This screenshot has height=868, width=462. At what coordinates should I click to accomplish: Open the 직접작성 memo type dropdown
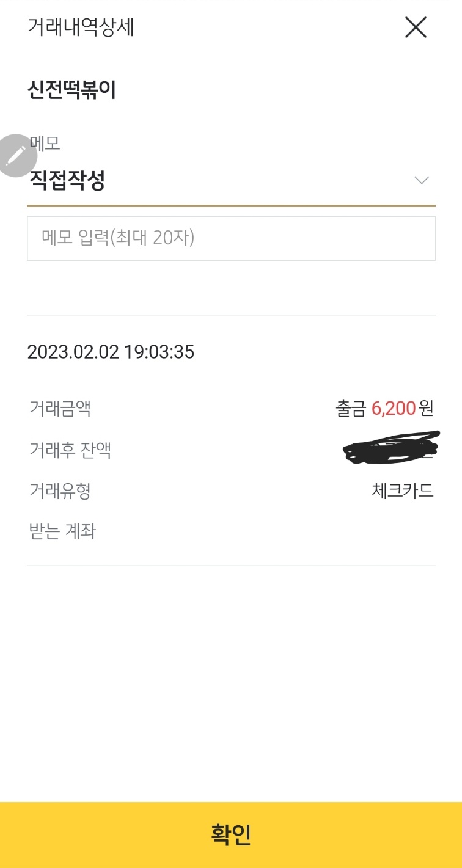point(67,180)
